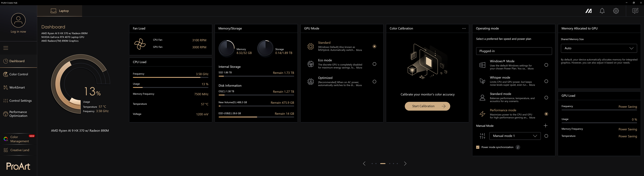Click the Optimized GPU mode chip icon

click(311, 81)
